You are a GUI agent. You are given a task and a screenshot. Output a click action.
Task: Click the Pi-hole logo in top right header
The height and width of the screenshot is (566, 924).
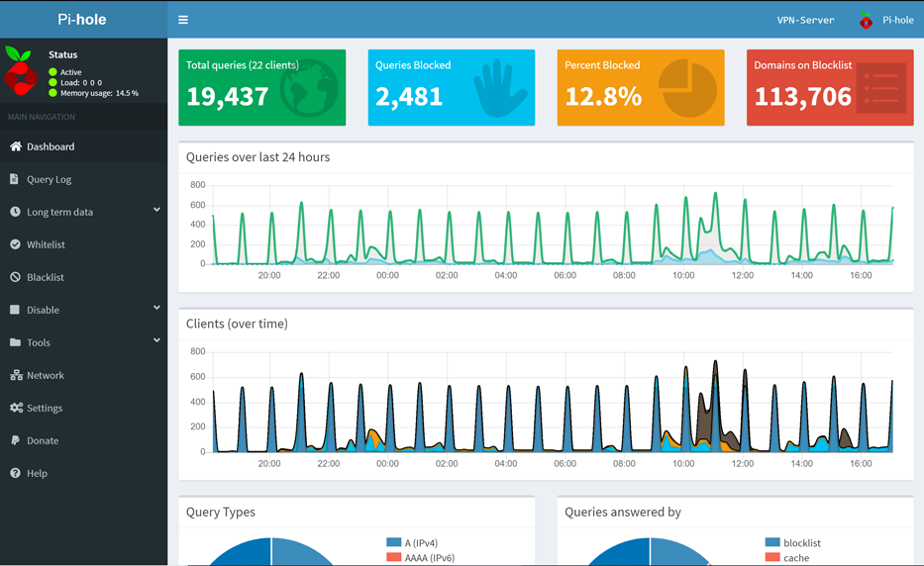click(866, 20)
